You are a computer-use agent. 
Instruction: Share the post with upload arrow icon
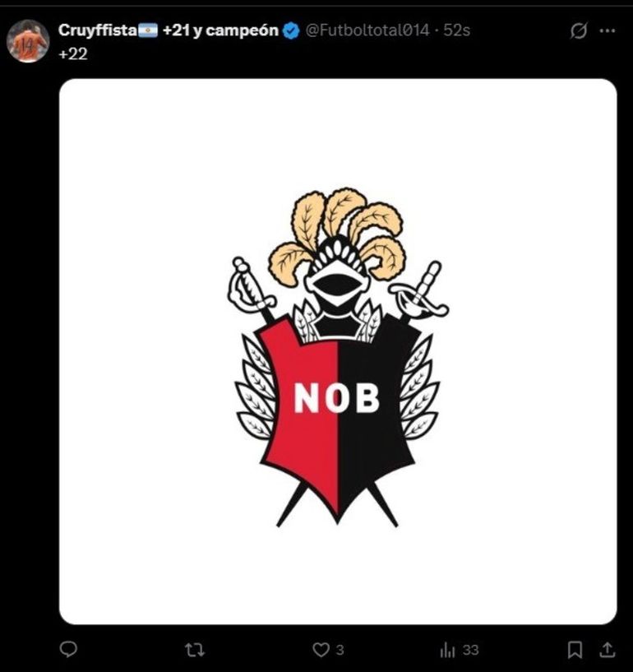pyautogui.click(x=608, y=650)
